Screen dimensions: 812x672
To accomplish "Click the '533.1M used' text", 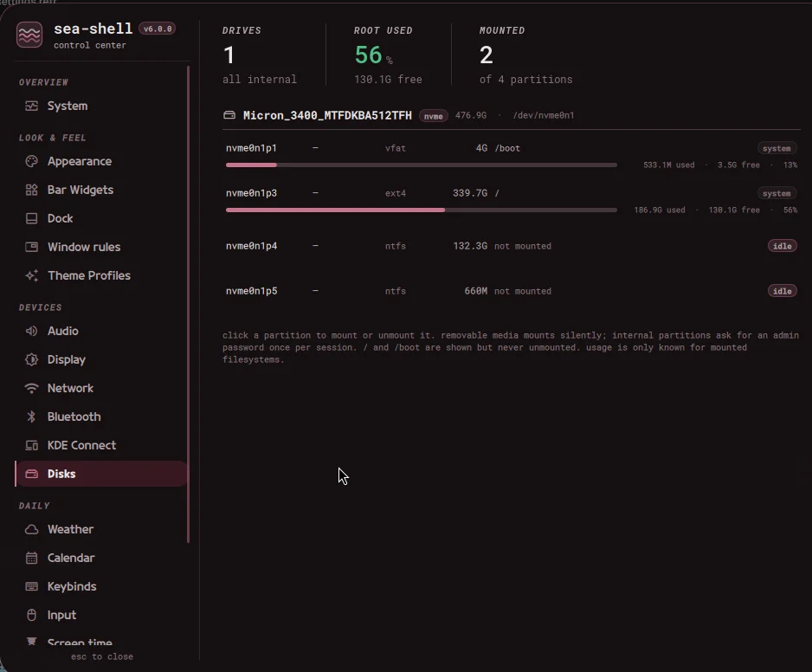I will click(x=668, y=165).
